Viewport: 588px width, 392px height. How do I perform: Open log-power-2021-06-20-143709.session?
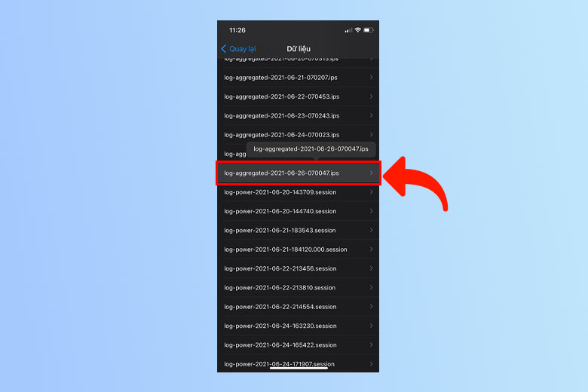(x=280, y=192)
